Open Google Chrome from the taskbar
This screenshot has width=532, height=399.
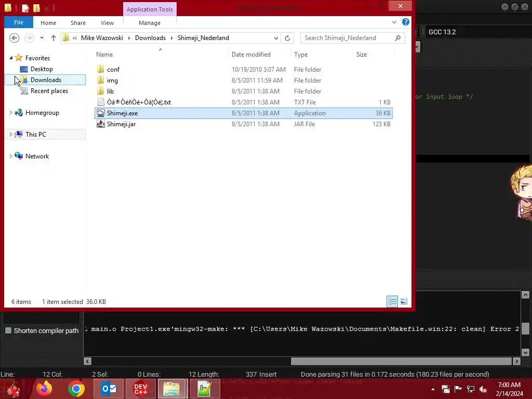point(76,389)
